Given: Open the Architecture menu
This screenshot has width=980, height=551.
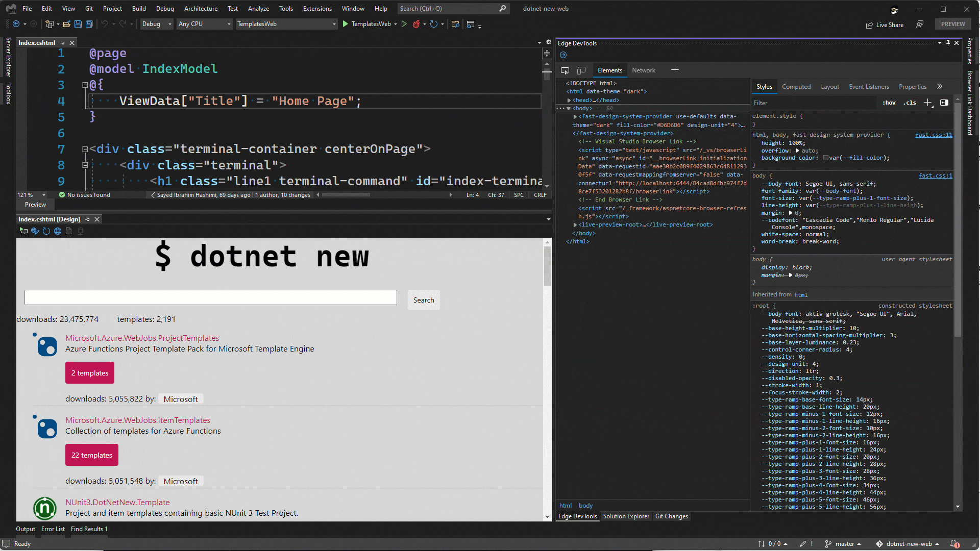Looking at the screenshot, I should coord(201,9).
